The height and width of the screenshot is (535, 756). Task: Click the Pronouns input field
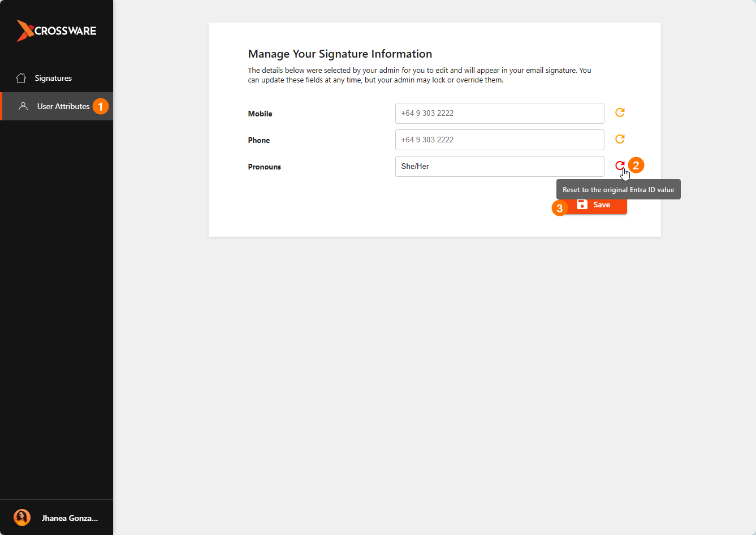(x=499, y=166)
